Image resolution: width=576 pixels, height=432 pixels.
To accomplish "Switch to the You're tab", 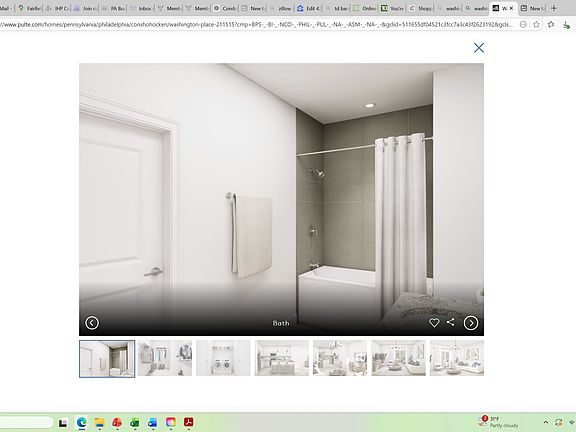I will 392,8.
